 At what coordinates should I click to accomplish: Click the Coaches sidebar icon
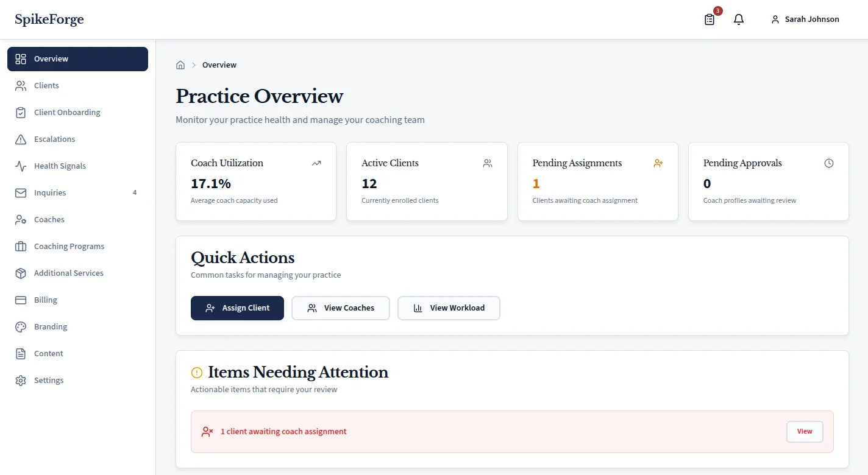click(x=21, y=220)
